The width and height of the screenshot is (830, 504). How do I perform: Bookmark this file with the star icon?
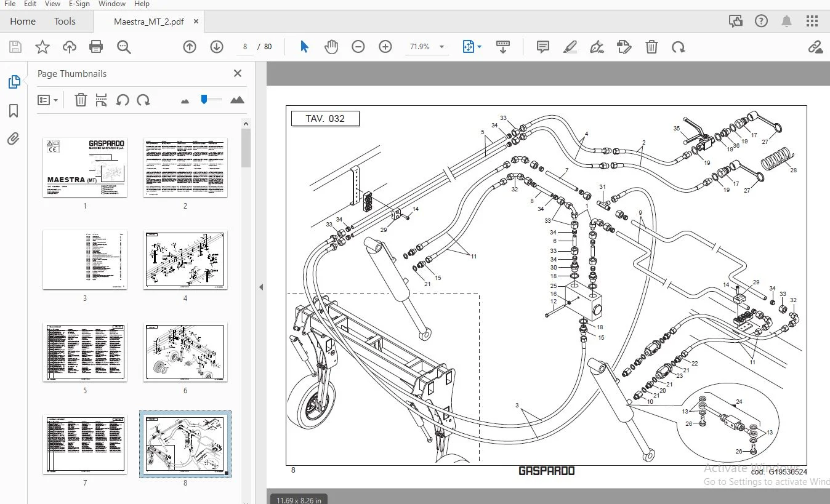42,47
